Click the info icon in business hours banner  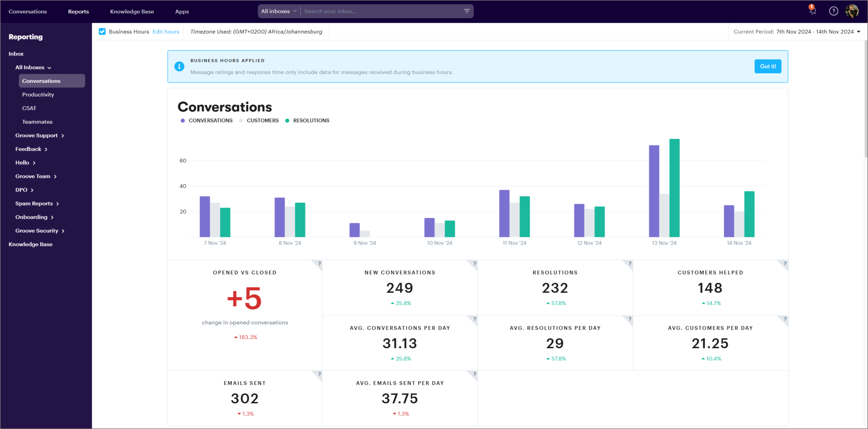click(179, 66)
